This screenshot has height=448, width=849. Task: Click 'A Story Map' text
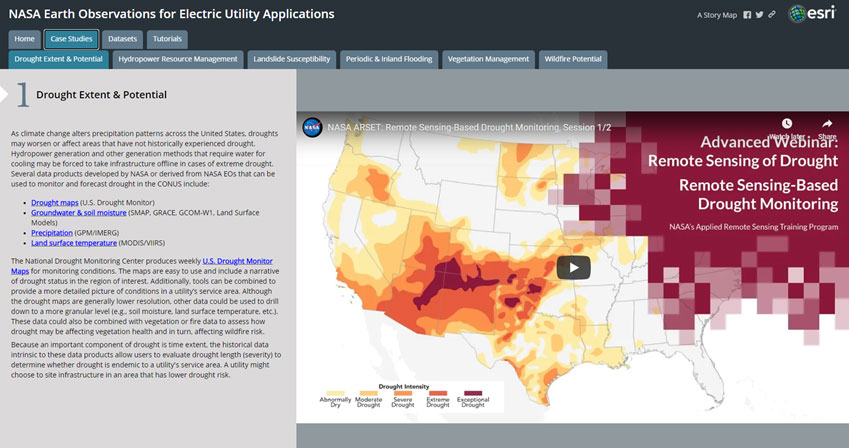pyautogui.click(x=717, y=15)
